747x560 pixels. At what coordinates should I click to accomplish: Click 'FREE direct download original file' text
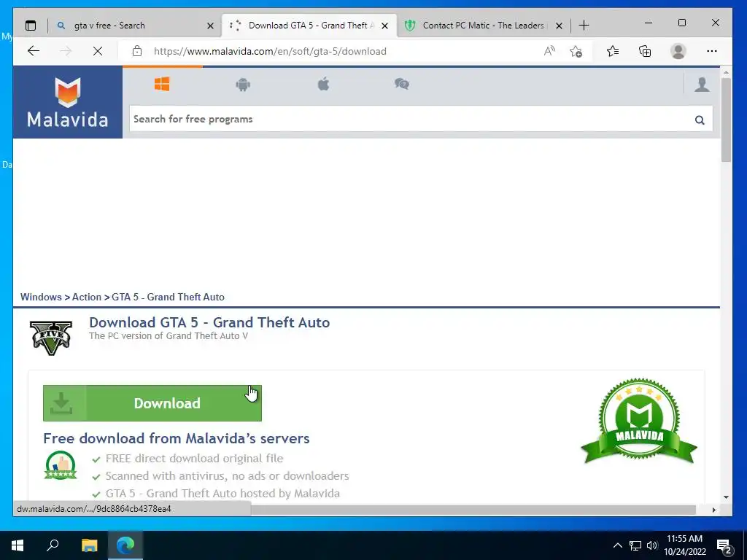194,459
